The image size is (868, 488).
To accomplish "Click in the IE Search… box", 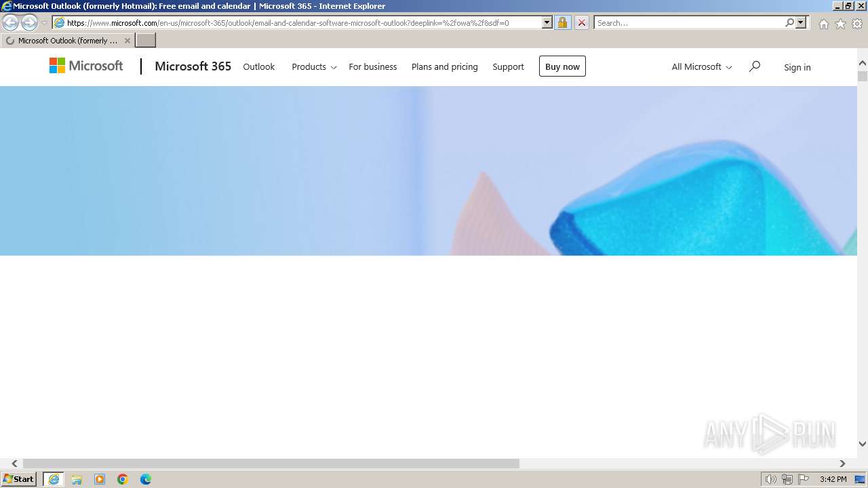I will (688, 22).
